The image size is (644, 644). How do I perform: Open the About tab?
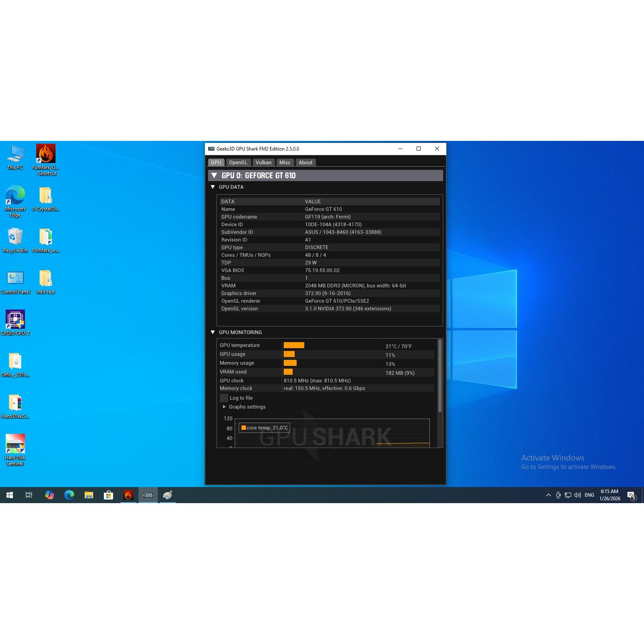[305, 163]
